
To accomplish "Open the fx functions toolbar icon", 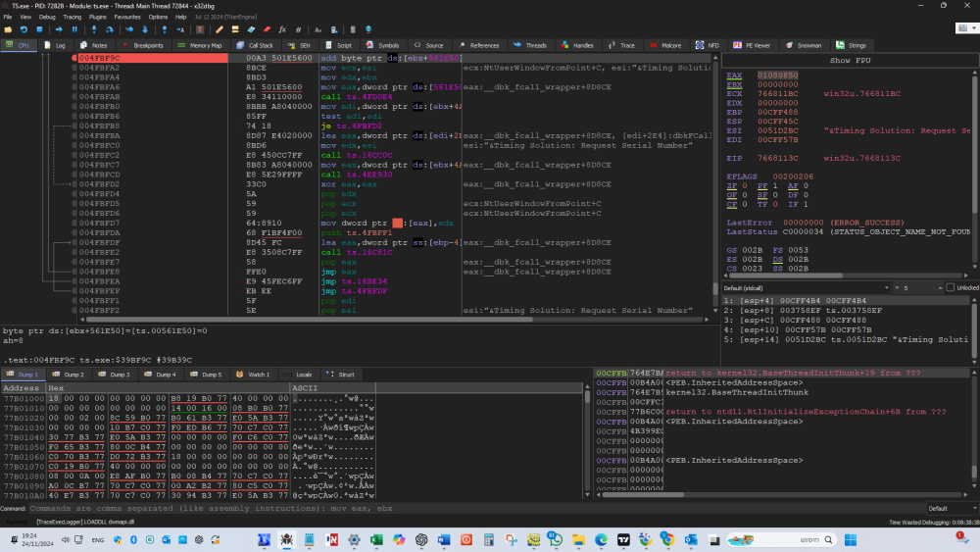I will coord(282,30).
